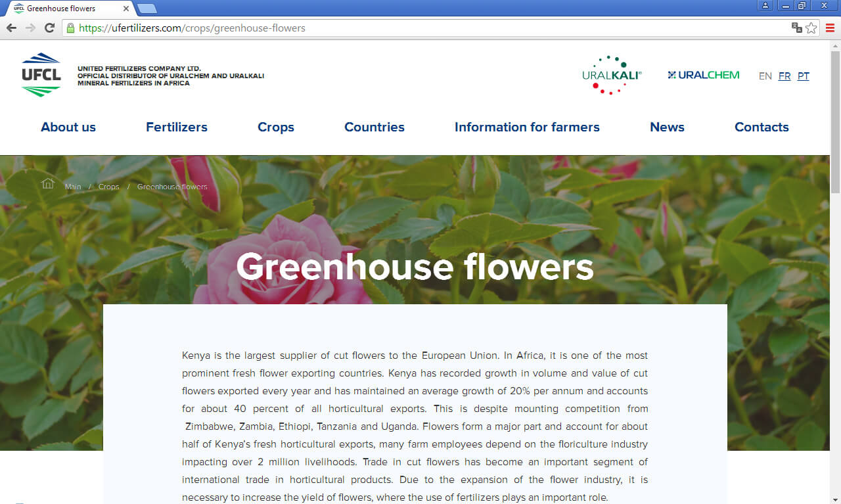This screenshot has height=504, width=841.
Task: Click the home icon in breadcrumb
Action: tap(48, 183)
